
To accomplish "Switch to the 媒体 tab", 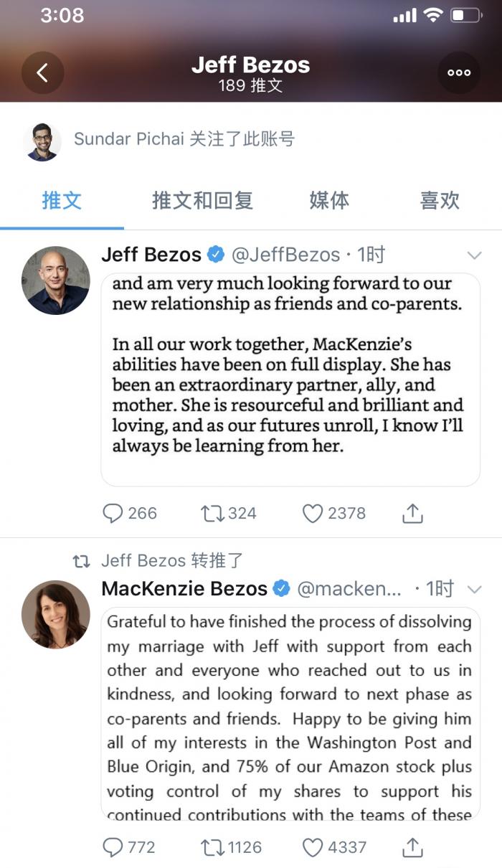I will coord(329,200).
